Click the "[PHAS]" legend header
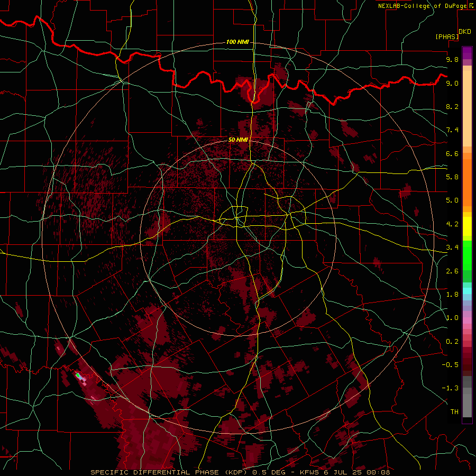Screen dimensions: 476x476 (447, 36)
